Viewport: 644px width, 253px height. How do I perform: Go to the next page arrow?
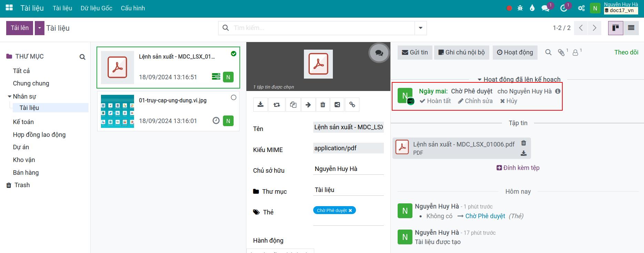pos(594,28)
